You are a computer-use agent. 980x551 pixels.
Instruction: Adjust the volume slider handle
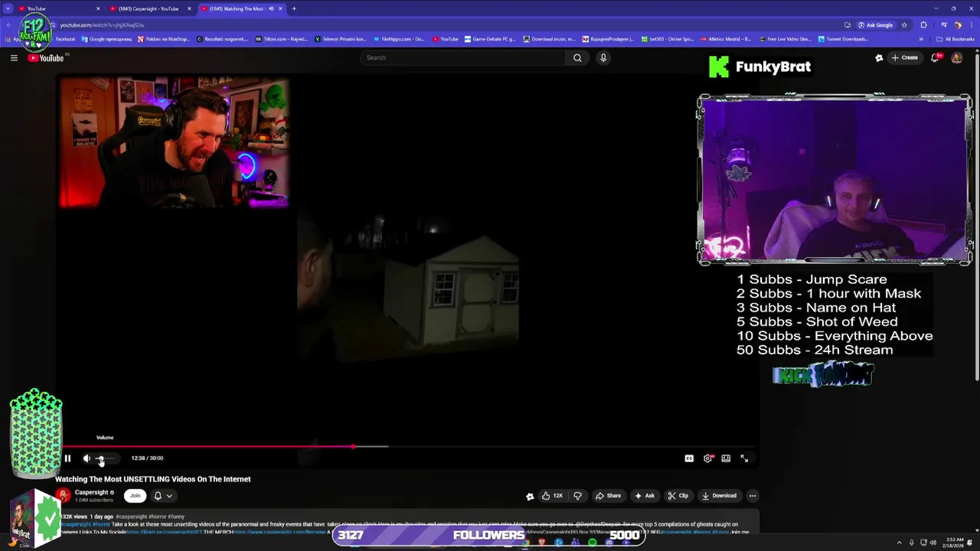point(100,458)
